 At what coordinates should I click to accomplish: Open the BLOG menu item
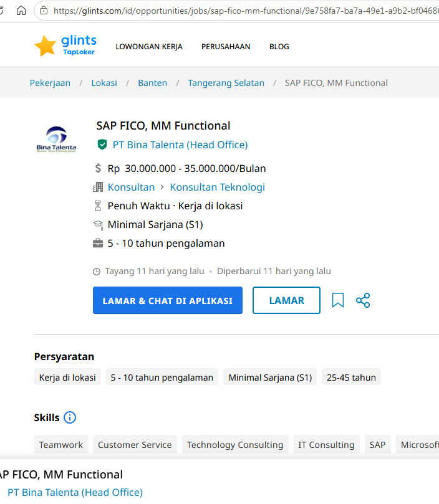click(x=279, y=47)
